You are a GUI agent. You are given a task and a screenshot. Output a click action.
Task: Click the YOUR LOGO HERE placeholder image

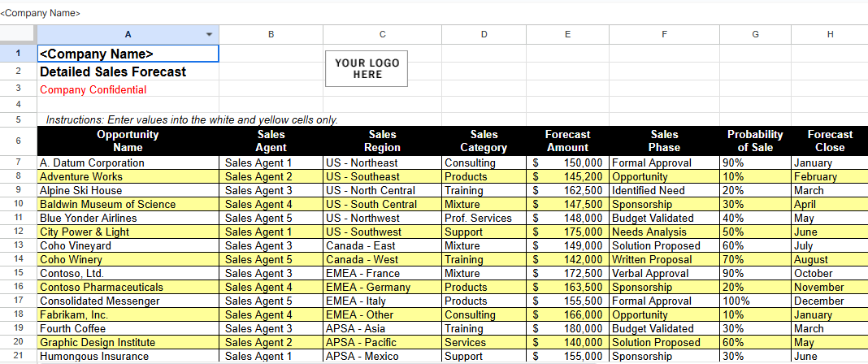pos(367,68)
